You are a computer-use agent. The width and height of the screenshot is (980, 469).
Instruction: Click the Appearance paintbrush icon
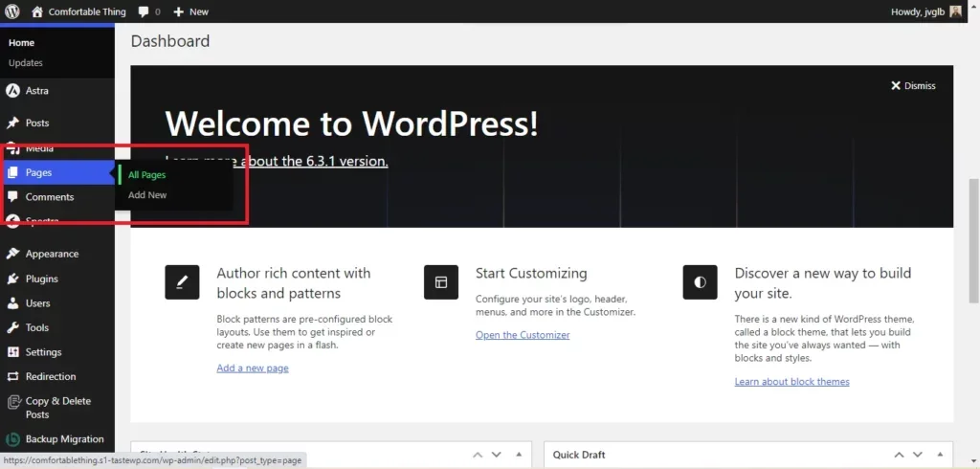12,254
